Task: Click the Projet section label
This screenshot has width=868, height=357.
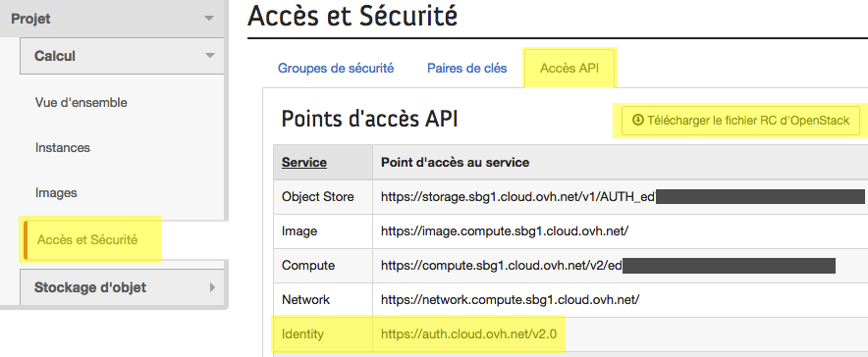Action: [x=31, y=19]
